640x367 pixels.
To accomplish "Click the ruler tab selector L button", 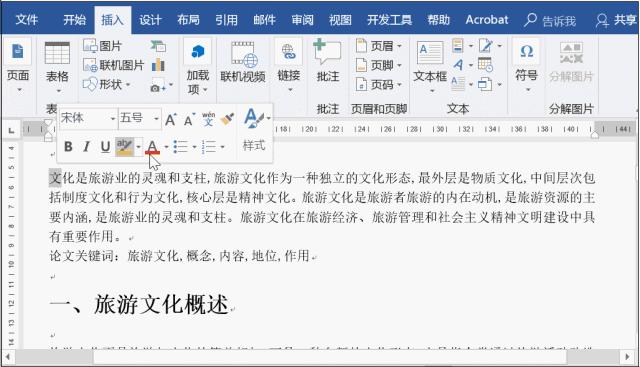I will pyautogui.click(x=11, y=130).
